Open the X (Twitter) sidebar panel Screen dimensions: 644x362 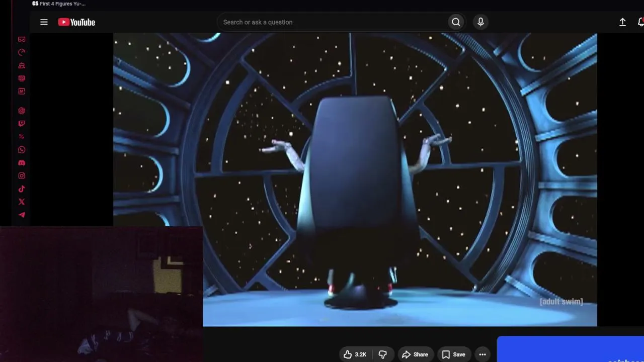tap(22, 202)
